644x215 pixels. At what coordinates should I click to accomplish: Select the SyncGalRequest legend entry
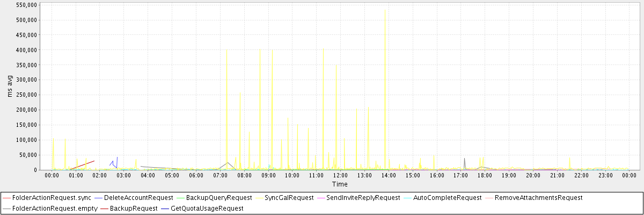(x=289, y=198)
